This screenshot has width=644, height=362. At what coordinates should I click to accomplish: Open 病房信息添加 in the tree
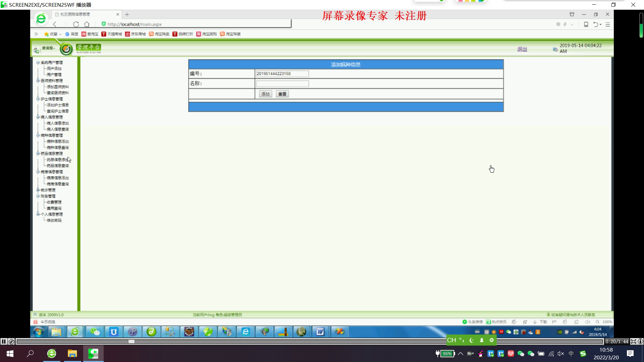[x=58, y=178]
